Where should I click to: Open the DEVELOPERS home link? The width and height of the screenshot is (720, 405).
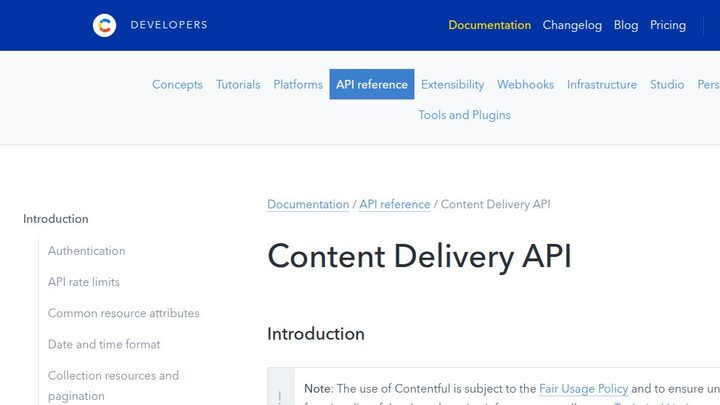pos(169,25)
